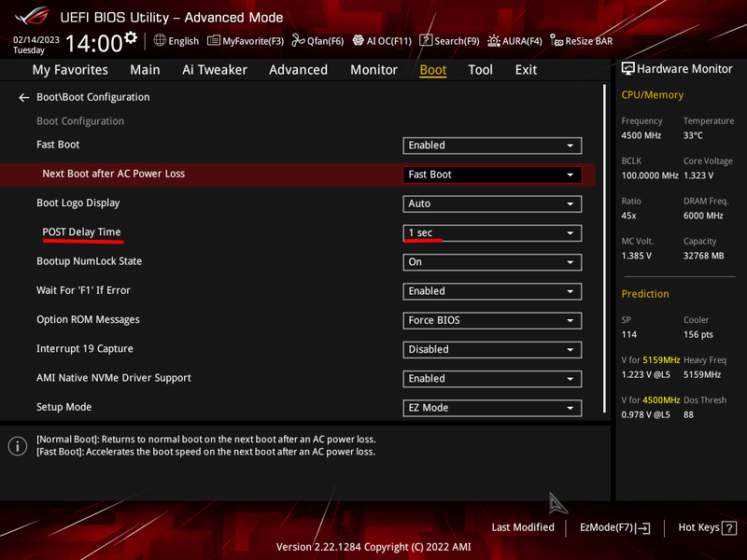747x560 pixels.
Task: Open the POST Delay Time dropdown
Action: click(x=492, y=233)
